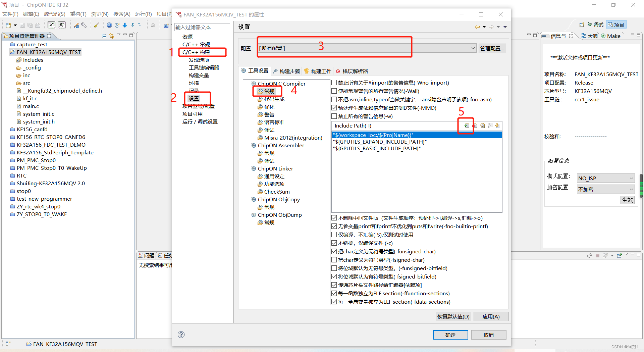Screen dimensions: 644x352
Task: Click the move include path down icon
Action: coord(498,125)
